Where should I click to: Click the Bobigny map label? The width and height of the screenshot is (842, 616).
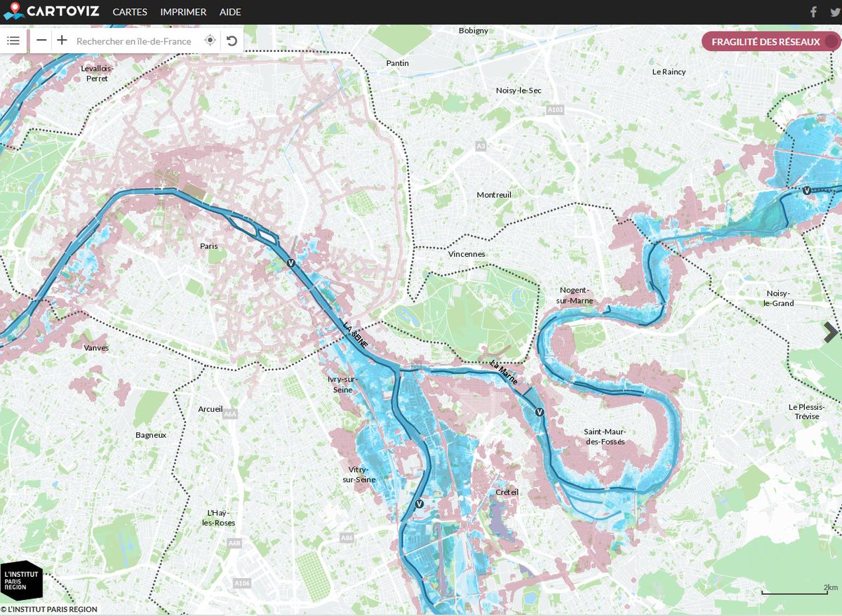pyautogui.click(x=473, y=31)
